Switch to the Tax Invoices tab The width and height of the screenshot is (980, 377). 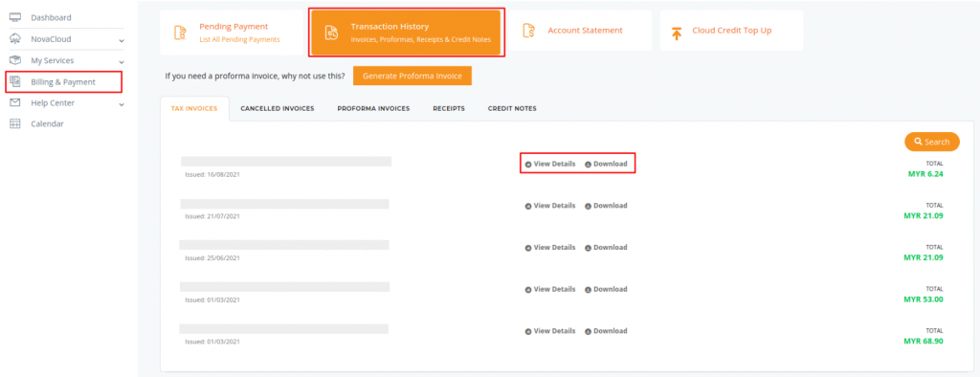tap(194, 108)
